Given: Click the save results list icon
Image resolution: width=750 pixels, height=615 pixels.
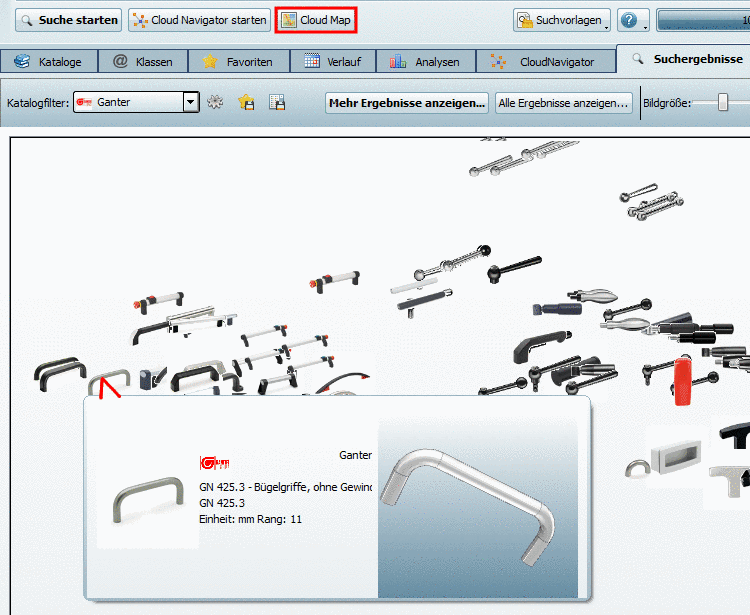Looking at the screenshot, I should pyautogui.click(x=277, y=102).
